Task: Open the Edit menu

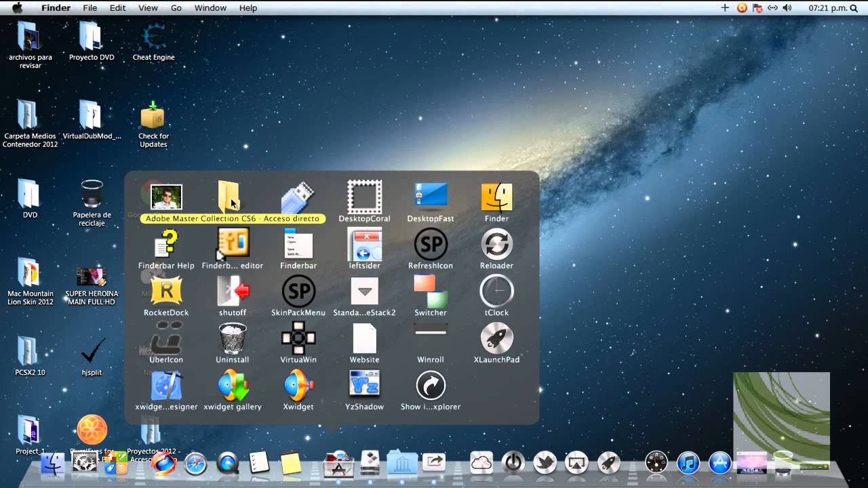Action: pyautogui.click(x=118, y=7)
